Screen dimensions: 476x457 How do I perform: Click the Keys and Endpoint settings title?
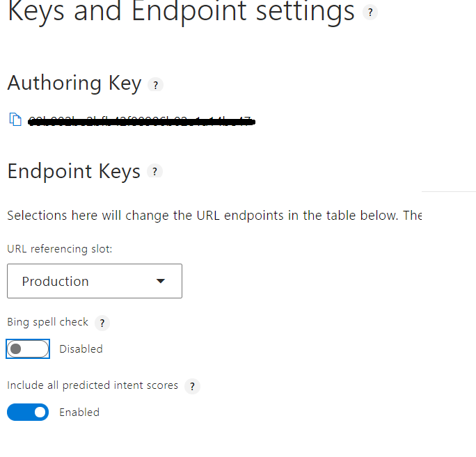click(x=181, y=12)
